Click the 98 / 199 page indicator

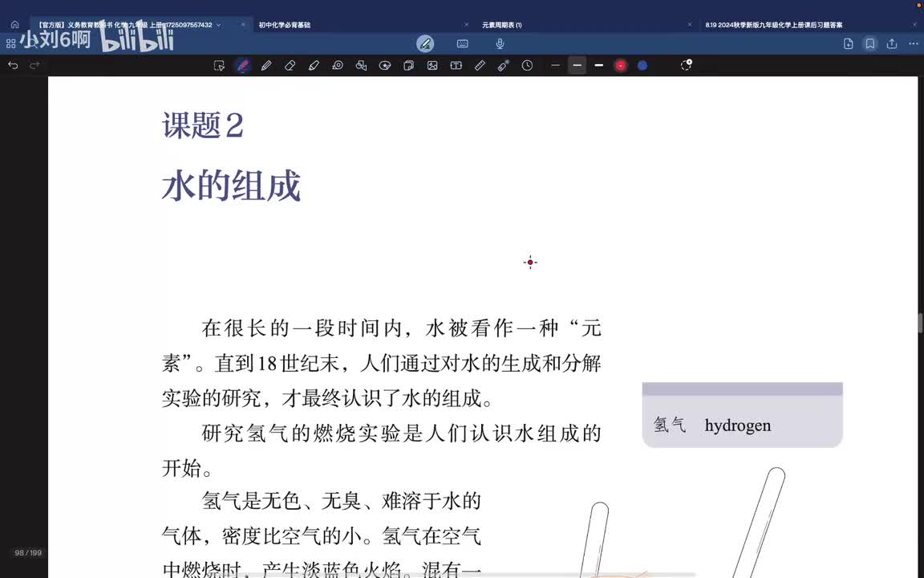click(x=28, y=552)
